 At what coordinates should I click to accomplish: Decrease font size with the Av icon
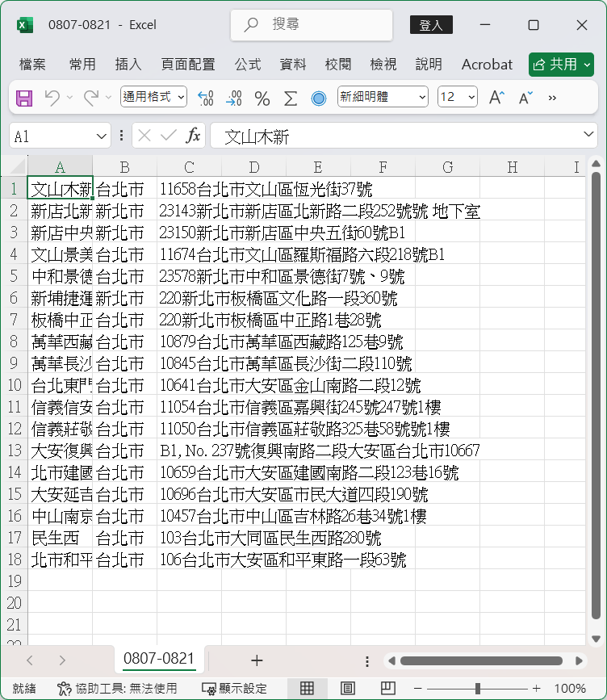(525, 98)
